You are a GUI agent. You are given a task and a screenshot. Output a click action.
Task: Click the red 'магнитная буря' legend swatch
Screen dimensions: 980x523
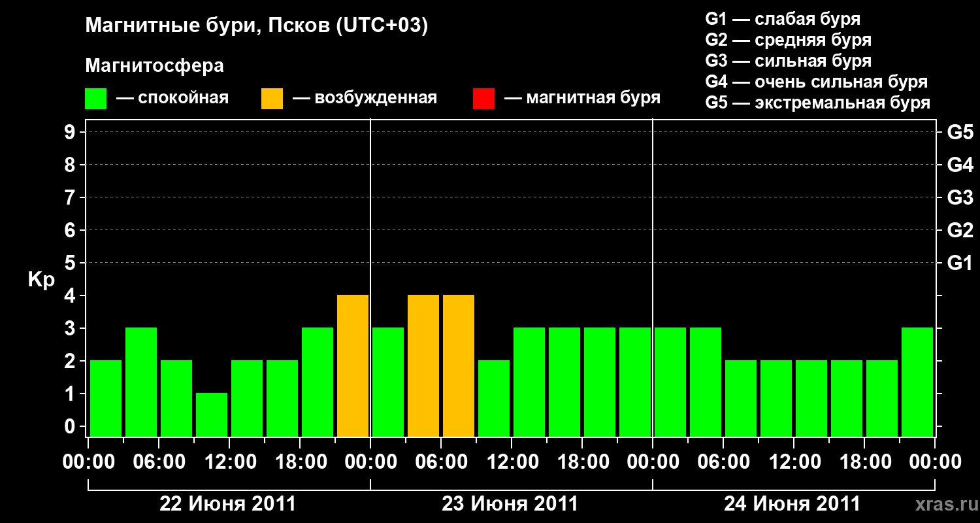click(x=483, y=99)
